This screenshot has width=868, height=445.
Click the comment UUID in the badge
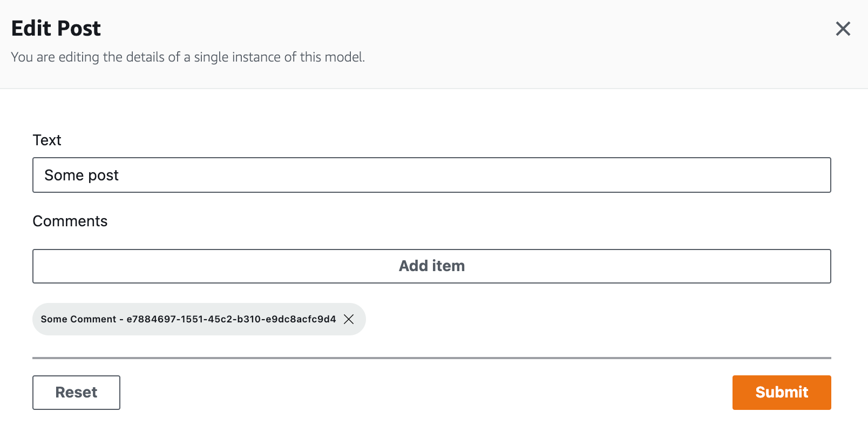(x=231, y=319)
